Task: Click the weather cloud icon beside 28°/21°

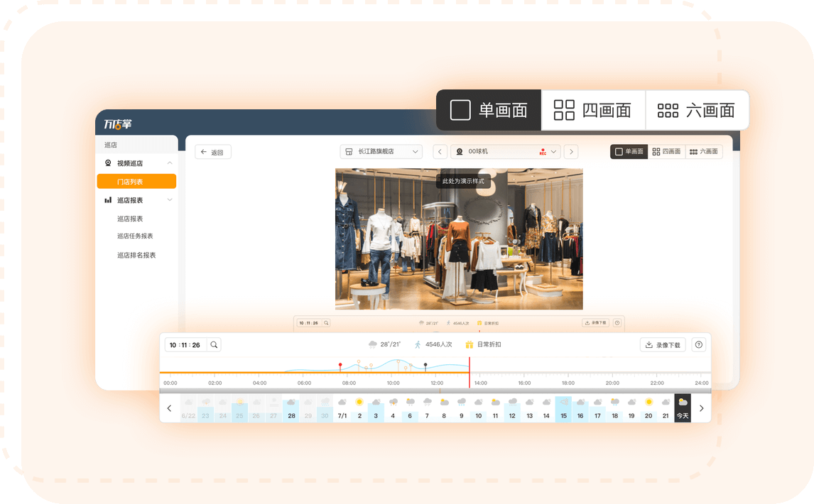Action: tap(372, 344)
